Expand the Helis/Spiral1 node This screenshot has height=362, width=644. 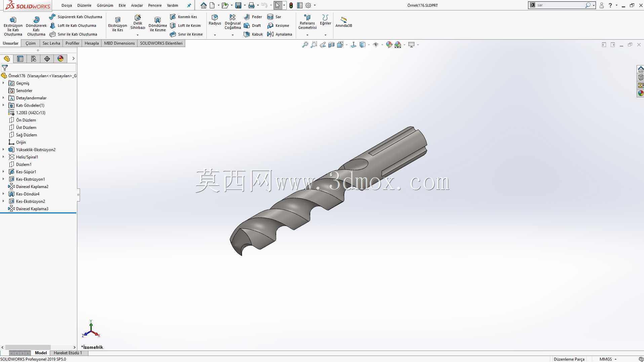(x=3, y=157)
